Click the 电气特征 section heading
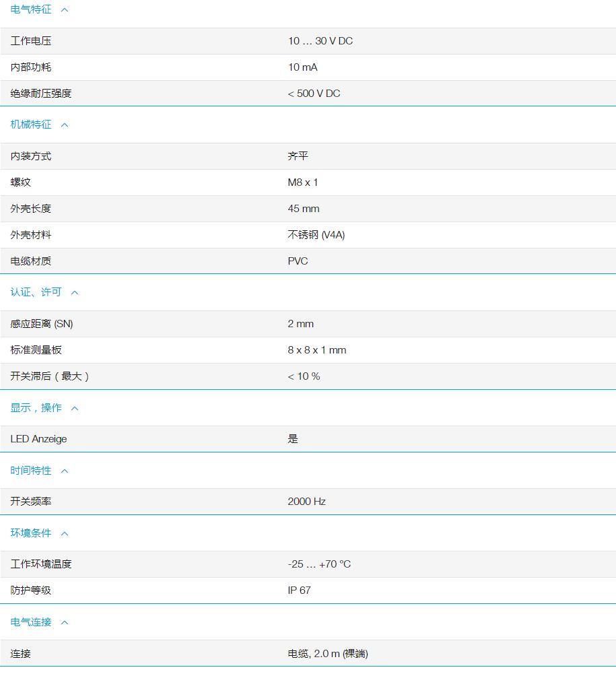Image resolution: width=616 pixels, height=676 pixels. 30,9
